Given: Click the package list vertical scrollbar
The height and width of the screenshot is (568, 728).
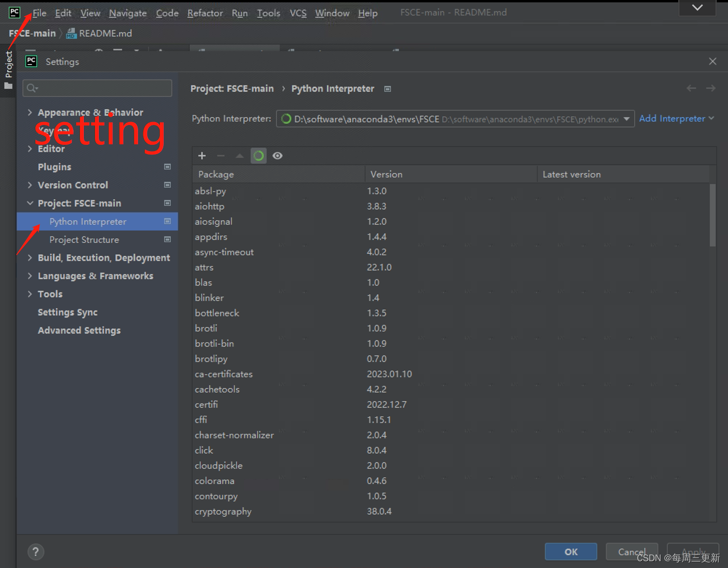Looking at the screenshot, I should coord(713,215).
